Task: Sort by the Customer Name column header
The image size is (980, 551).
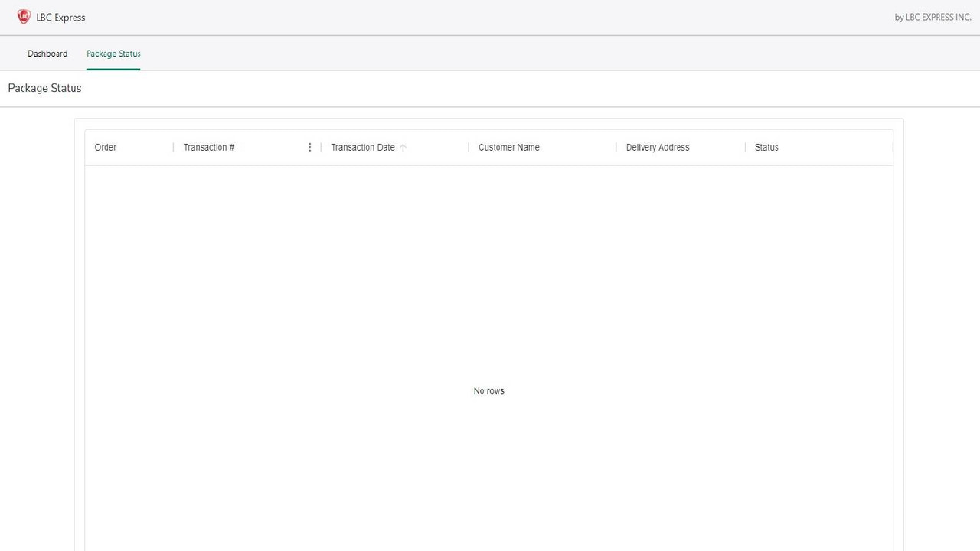Action: click(x=508, y=147)
